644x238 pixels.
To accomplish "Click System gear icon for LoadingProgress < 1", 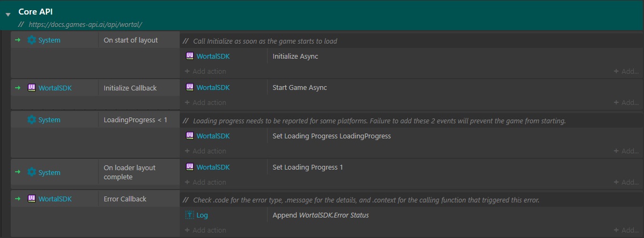I will 31,120.
